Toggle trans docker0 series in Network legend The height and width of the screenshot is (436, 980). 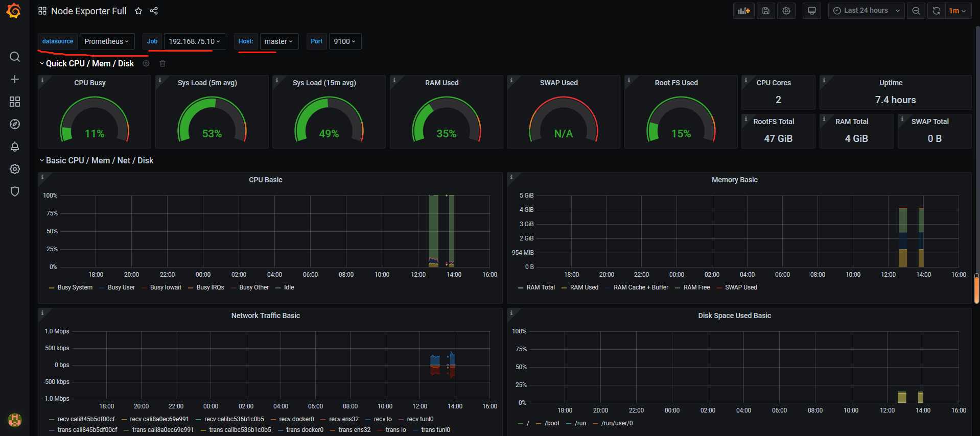pos(305,430)
